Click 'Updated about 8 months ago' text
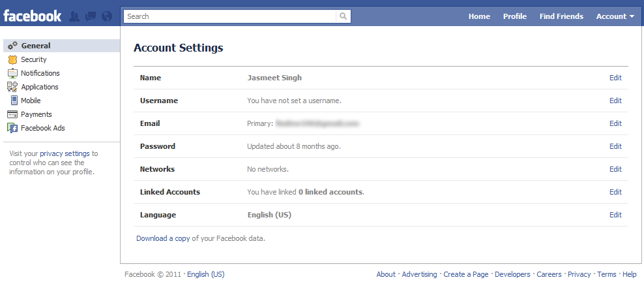The height and width of the screenshot is (284, 644). coord(294,146)
